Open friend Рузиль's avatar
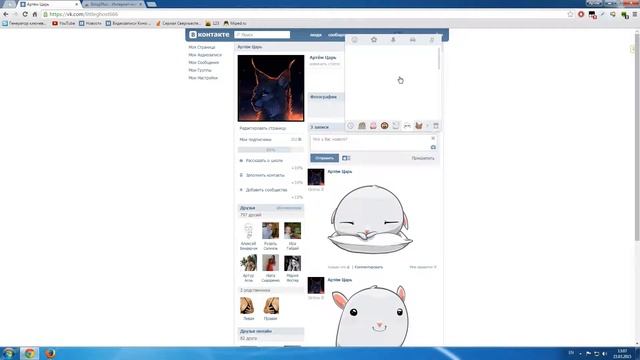The height and width of the screenshot is (360, 640). pyautogui.click(x=270, y=231)
